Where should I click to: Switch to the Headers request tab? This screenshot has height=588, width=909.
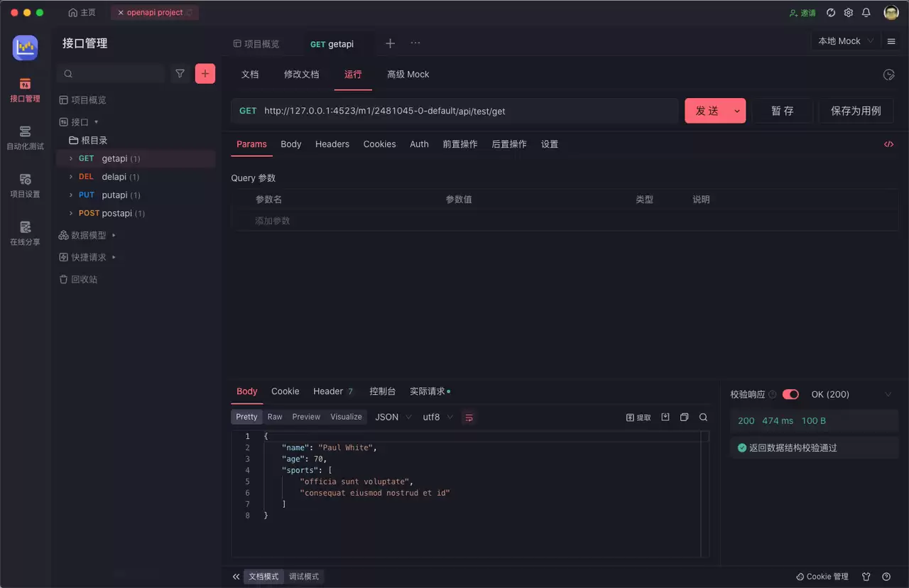pos(332,144)
